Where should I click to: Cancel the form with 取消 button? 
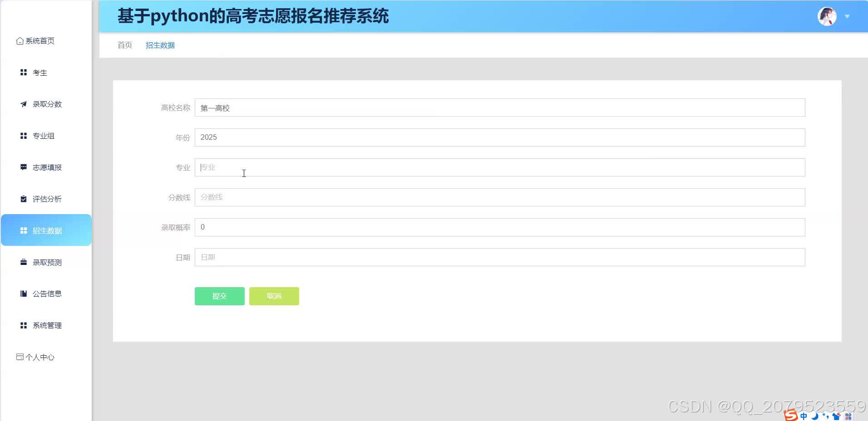point(274,296)
